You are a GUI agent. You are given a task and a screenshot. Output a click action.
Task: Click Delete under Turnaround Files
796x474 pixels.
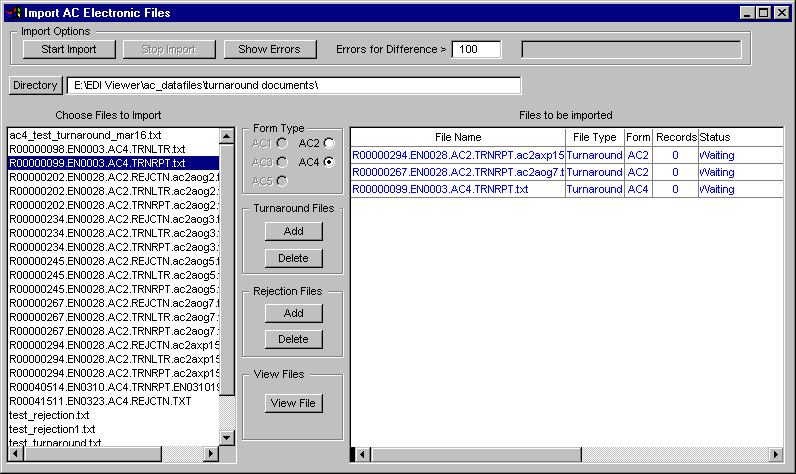(293, 258)
